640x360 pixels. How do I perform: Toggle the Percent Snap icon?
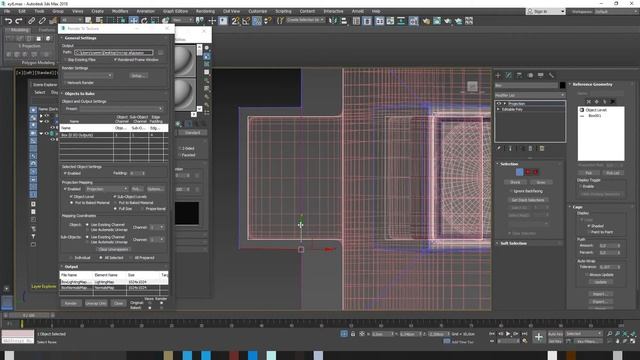[x=257, y=21]
